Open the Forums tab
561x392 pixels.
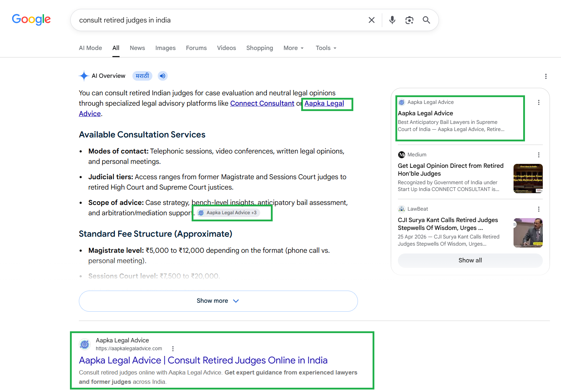point(196,48)
